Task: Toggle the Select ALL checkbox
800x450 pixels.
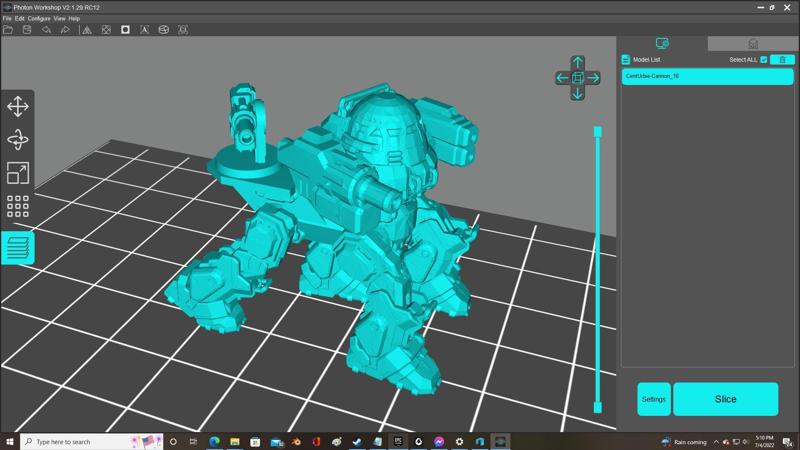Action: pyautogui.click(x=764, y=60)
